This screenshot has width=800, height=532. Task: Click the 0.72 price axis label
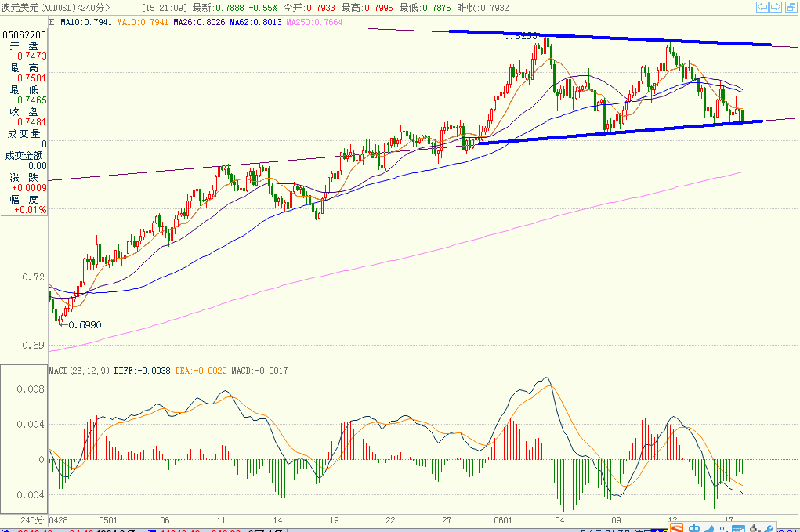click(x=33, y=277)
